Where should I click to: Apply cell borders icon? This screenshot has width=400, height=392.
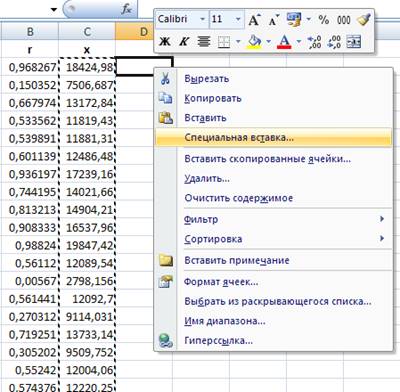[224, 42]
